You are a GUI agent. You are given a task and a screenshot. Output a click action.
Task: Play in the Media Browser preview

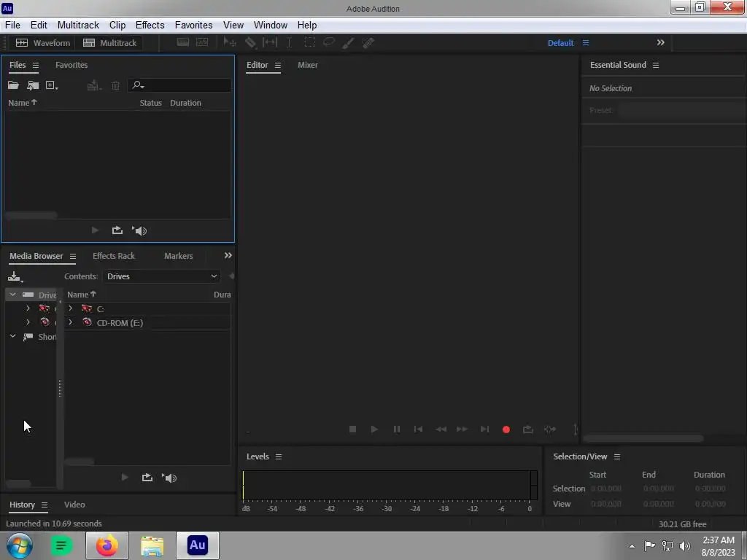pos(125,477)
